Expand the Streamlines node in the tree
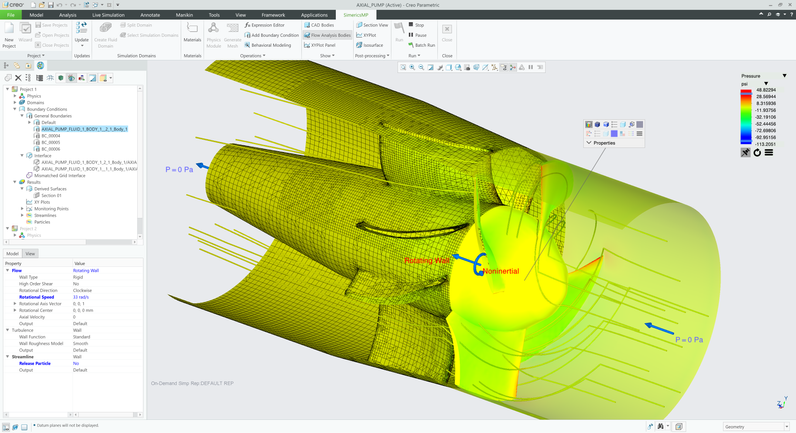This screenshot has width=796, height=433. 22,215
